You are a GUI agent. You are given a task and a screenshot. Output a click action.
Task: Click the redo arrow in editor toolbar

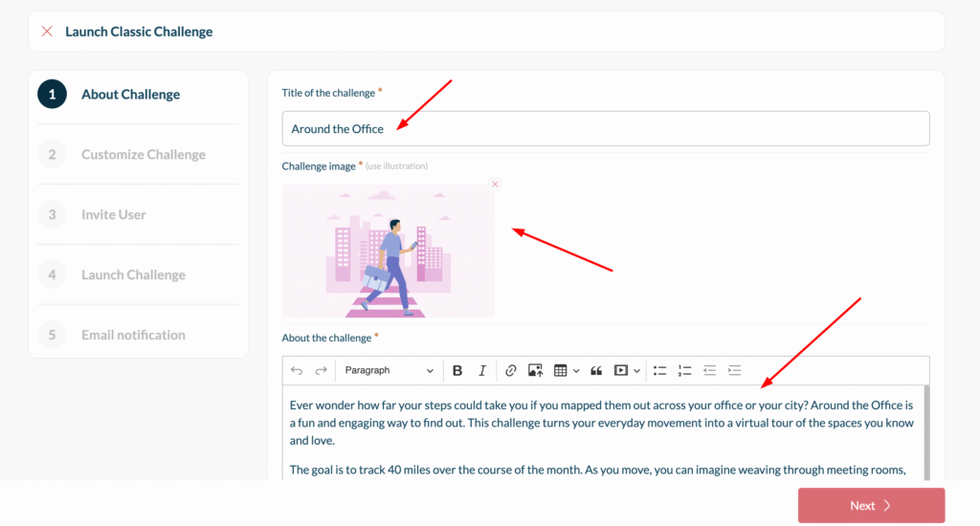(x=322, y=370)
